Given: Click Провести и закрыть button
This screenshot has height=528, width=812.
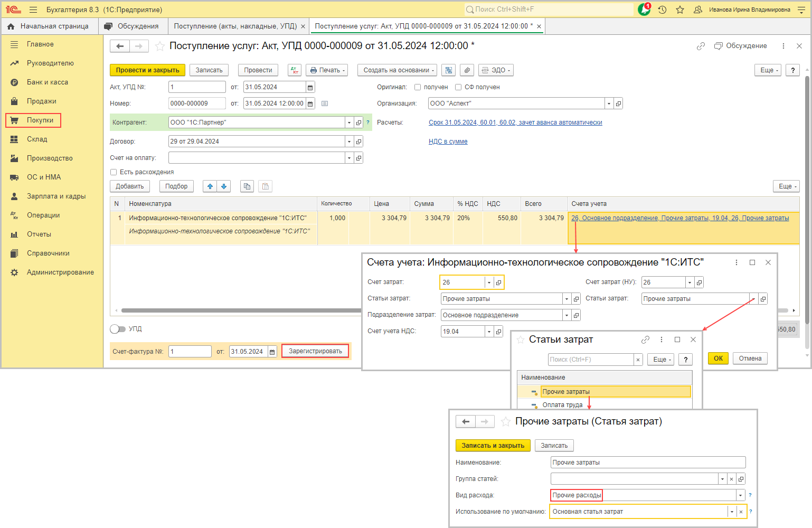Looking at the screenshot, I should 148,70.
